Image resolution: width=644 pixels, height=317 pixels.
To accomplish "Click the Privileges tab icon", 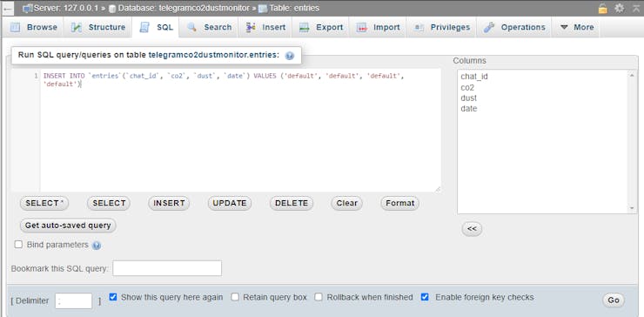I will tap(419, 28).
